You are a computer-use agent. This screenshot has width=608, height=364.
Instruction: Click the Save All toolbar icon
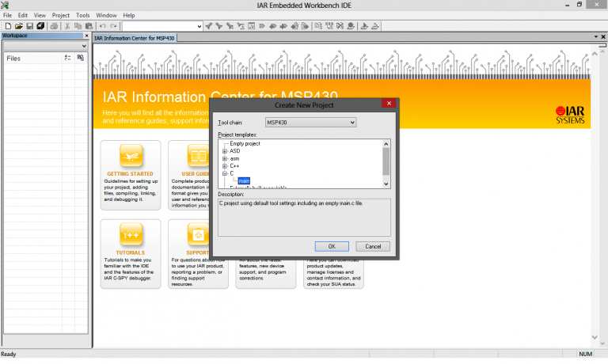(40, 26)
